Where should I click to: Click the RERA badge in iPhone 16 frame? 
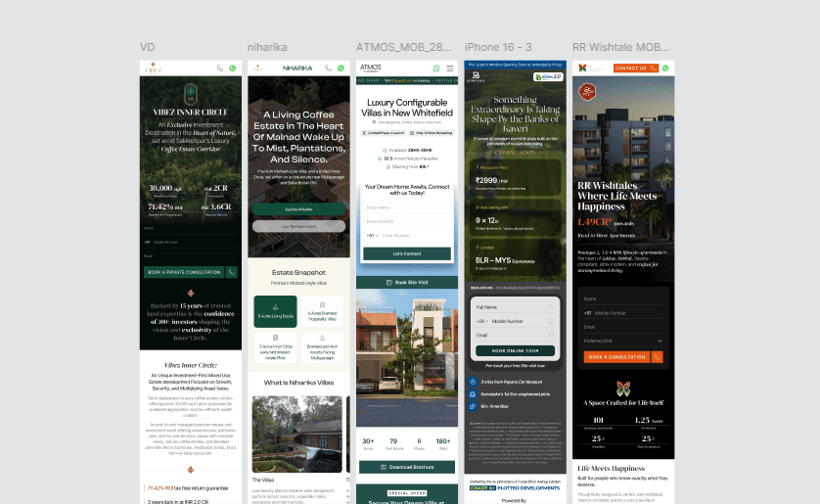548,77
